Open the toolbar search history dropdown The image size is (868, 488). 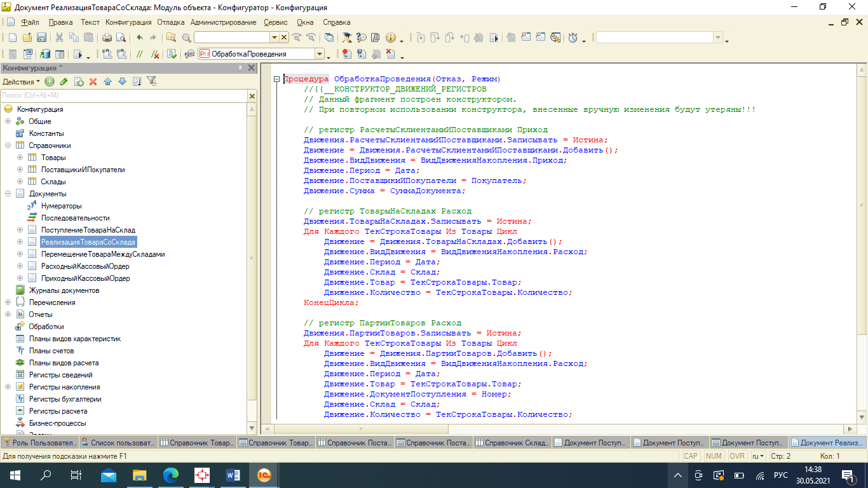pyautogui.click(x=275, y=37)
